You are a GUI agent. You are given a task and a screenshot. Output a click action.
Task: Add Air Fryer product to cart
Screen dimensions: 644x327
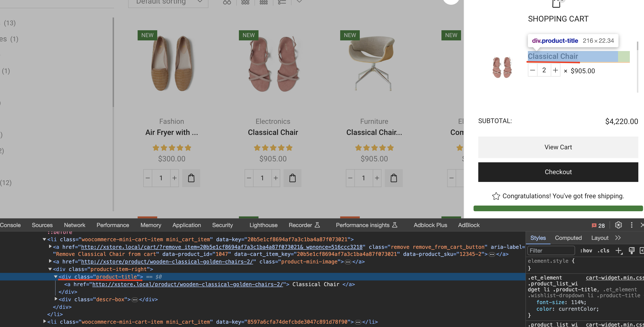point(191,178)
